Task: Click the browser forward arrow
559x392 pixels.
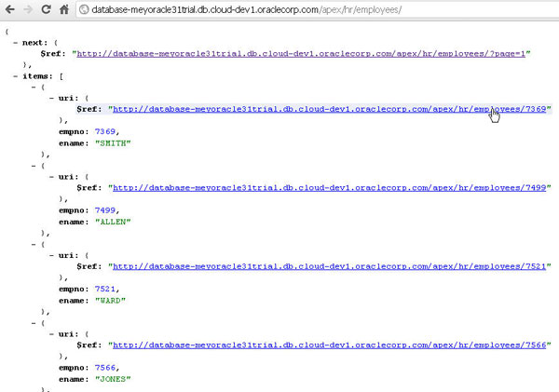Action: pyautogui.click(x=28, y=9)
